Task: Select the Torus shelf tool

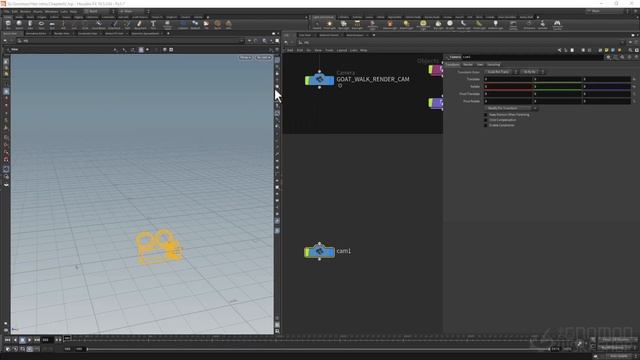Action: [41, 24]
